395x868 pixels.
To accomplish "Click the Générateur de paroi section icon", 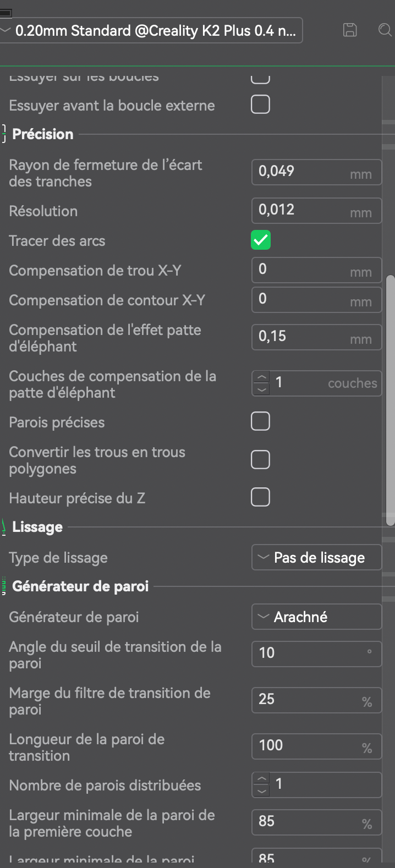I will (x=4, y=586).
